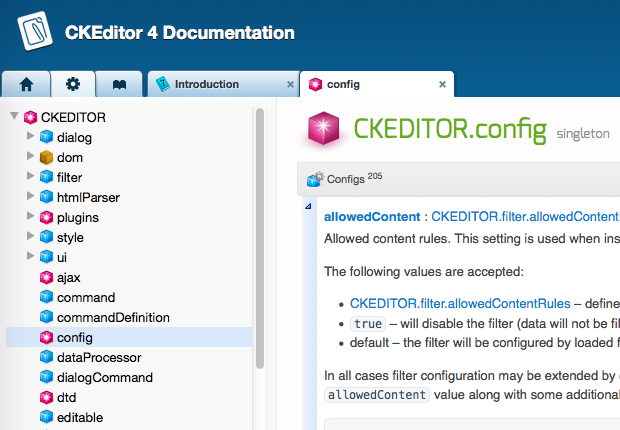Click the Introduction tab's guide icon
The image size is (620, 430).
[163, 84]
